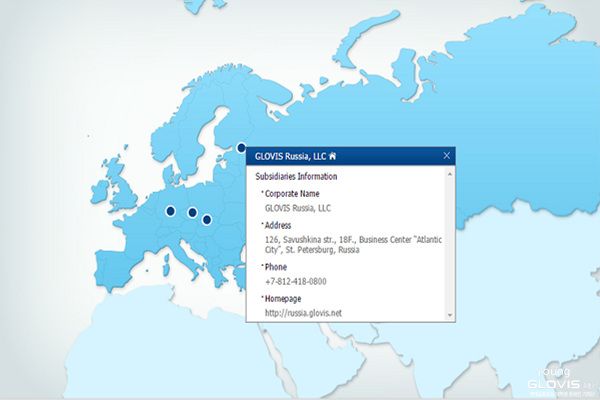Select the middle marker of the three central Europe dots

point(192,212)
